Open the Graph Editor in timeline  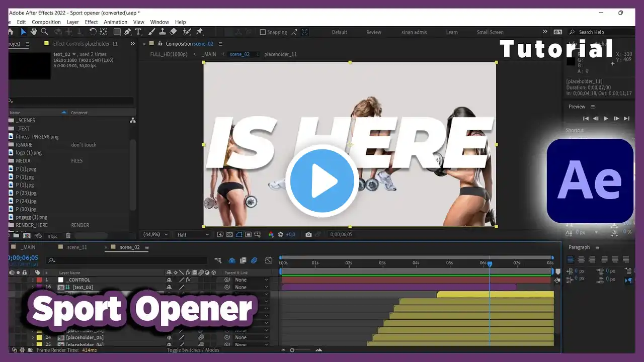[269, 260]
